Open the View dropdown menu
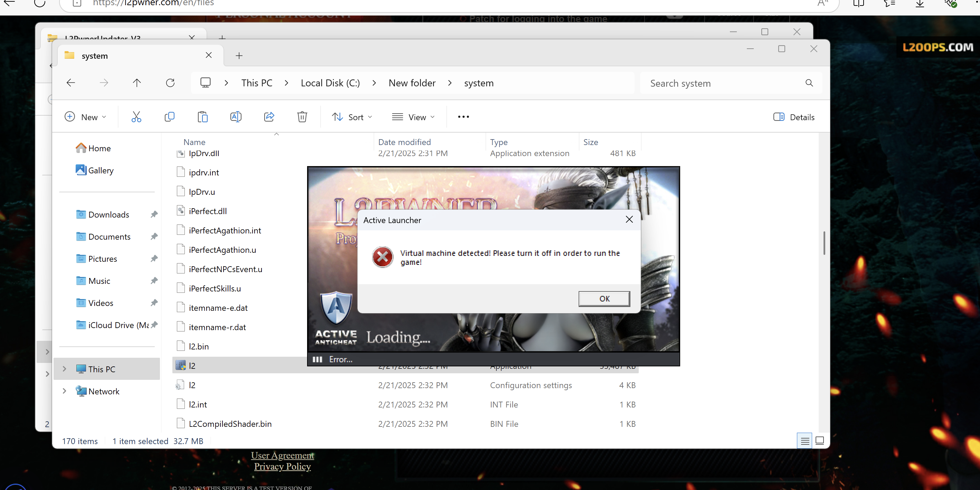The height and width of the screenshot is (490, 980). [413, 117]
